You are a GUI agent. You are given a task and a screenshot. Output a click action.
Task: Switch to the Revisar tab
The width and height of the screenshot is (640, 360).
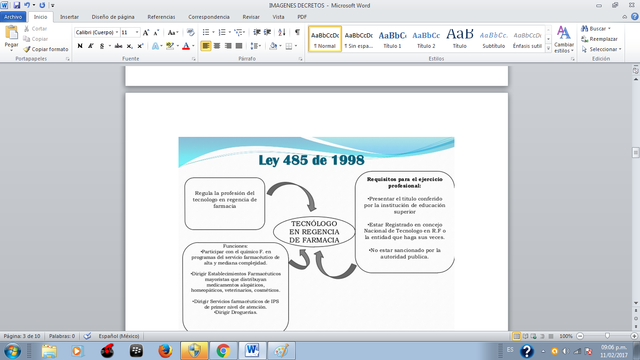point(251,17)
